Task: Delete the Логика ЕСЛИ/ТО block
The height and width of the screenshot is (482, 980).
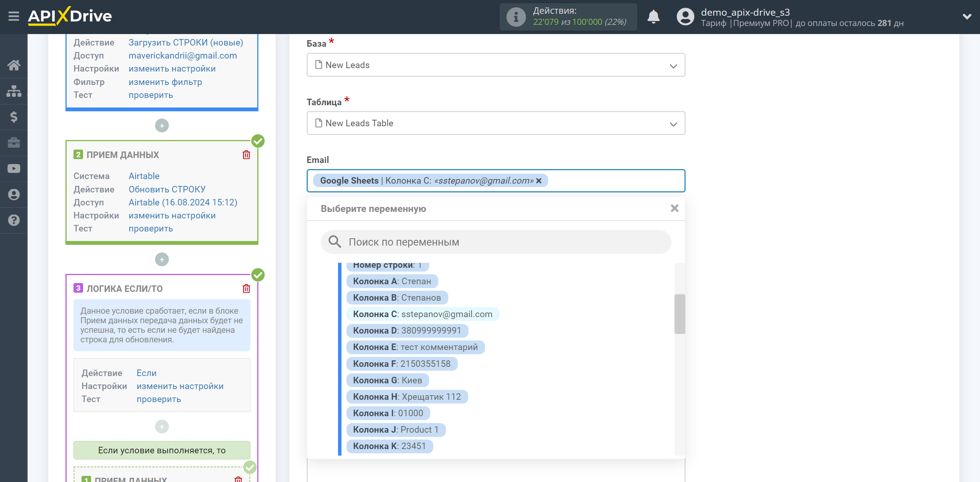Action: click(246, 289)
